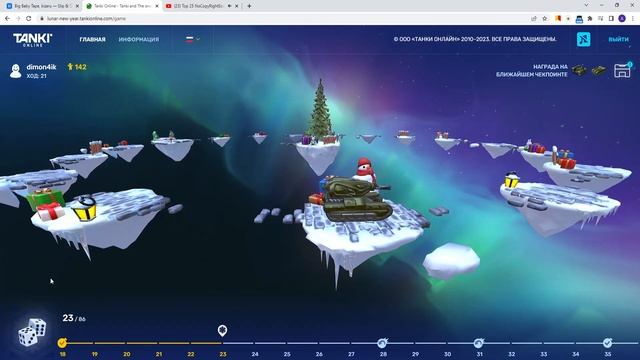Roll the dice icon

pos(32,333)
